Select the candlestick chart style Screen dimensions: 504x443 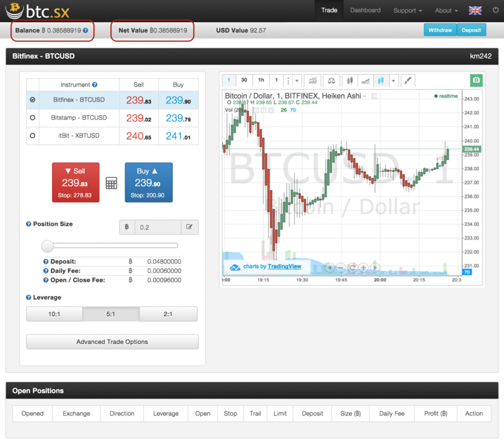350,80
